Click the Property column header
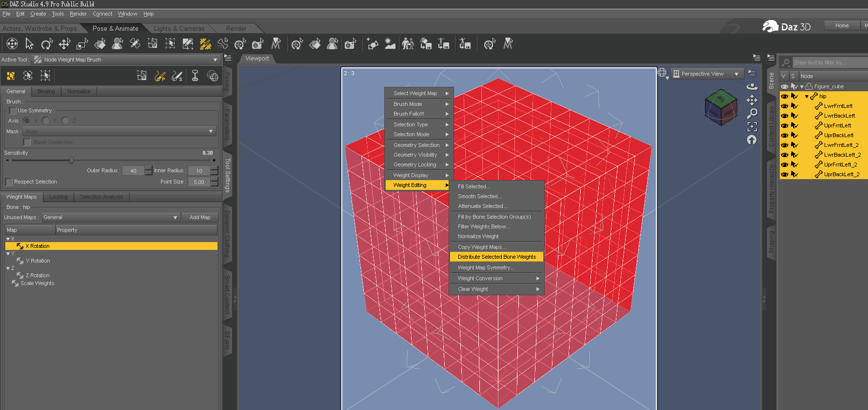Image resolution: width=868 pixels, height=410 pixels. click(136, 230)
